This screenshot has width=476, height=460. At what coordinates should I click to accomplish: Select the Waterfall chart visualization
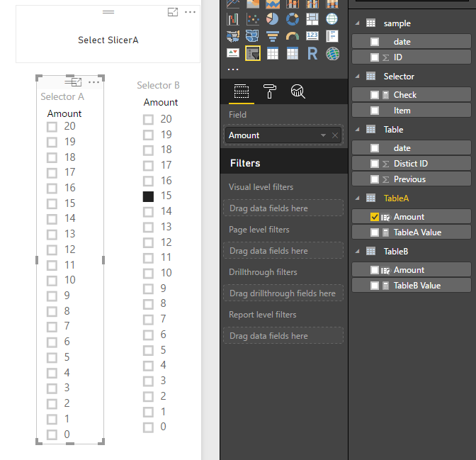click(233, 19)
